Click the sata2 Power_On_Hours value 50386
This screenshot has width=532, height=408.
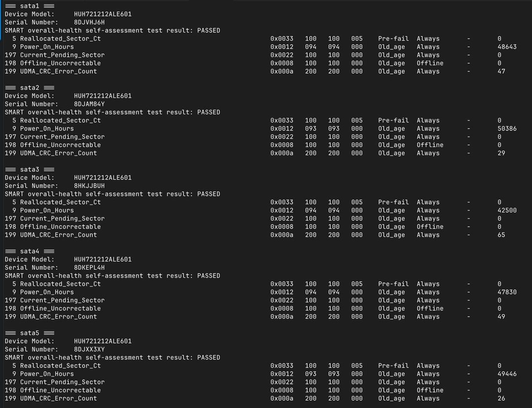coord(507,129)
